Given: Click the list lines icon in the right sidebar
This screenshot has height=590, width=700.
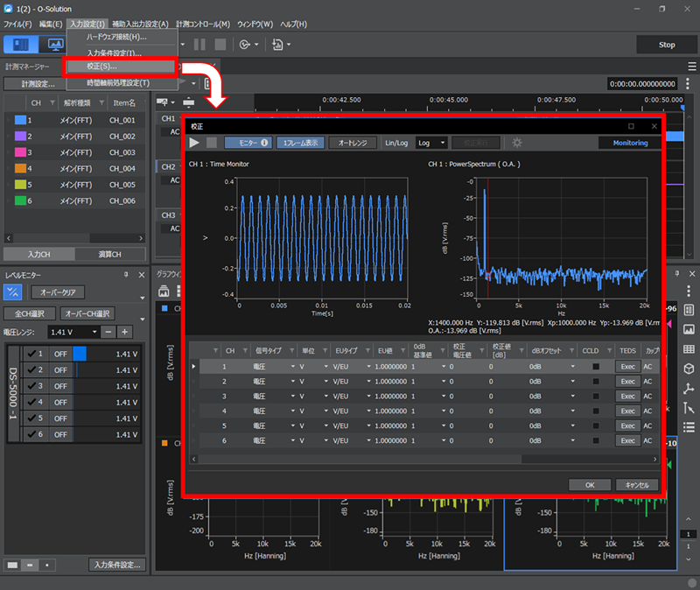Looking at the screenshot, I should tap(689, 427).
